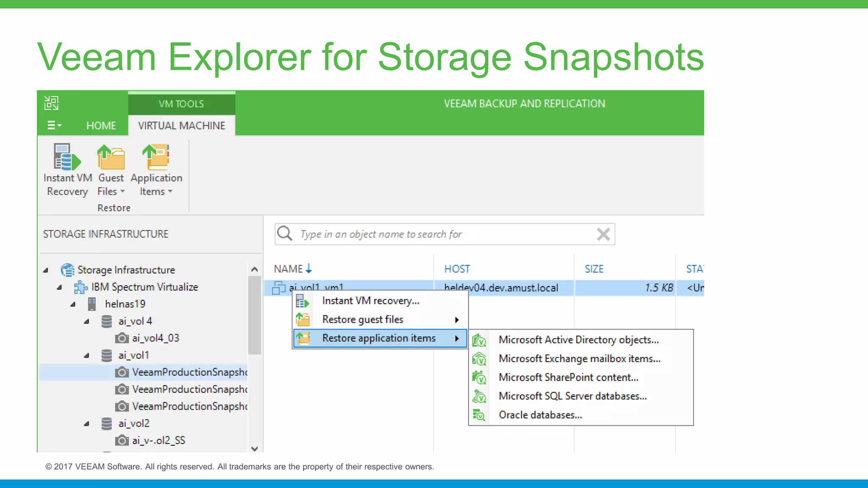The image size is (868, 488).
Task: Click the ai_vol1_vm1 VM icon
Action: 278,288
